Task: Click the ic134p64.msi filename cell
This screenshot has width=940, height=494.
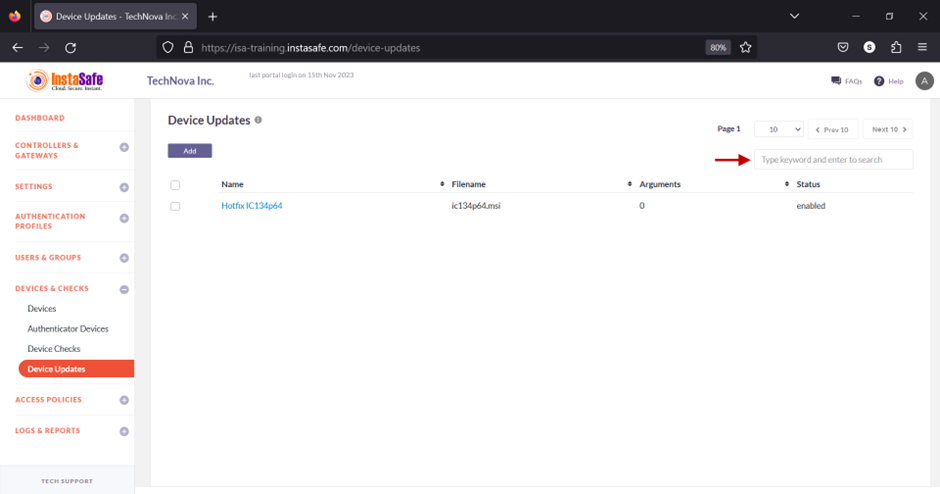Action: pyautogui.click(x=476, y=206)
